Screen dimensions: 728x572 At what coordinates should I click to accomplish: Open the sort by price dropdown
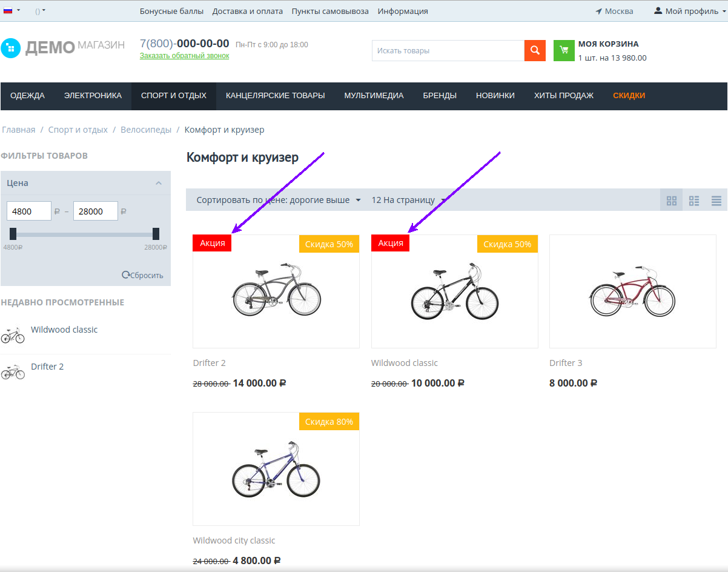(279, 200)
